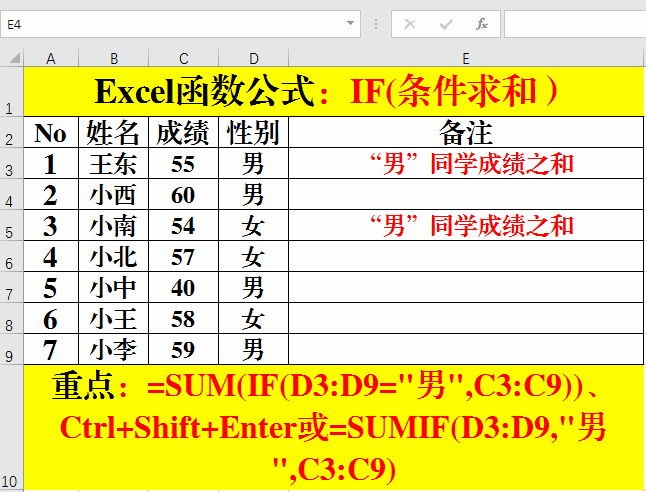The height and width of the screenshot is (492, 646).
Task: Click the '成绩' header cell
Action: (x=183, y=132)
